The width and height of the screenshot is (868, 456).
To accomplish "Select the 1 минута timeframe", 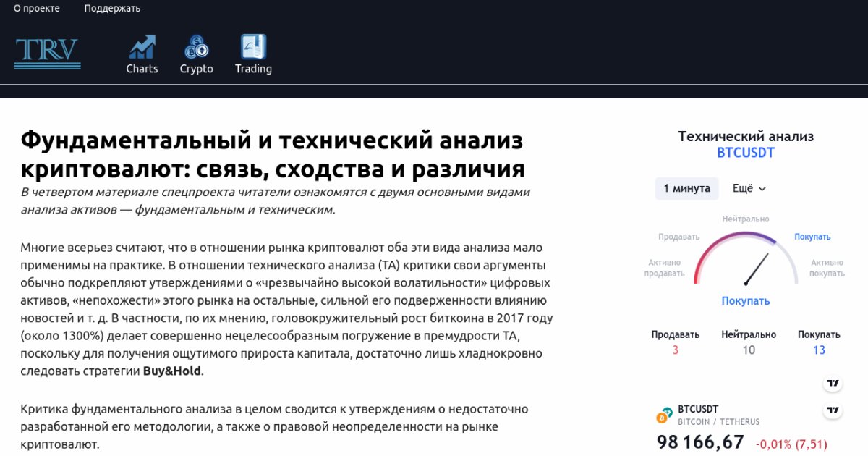I will click(x=686, y=188).
